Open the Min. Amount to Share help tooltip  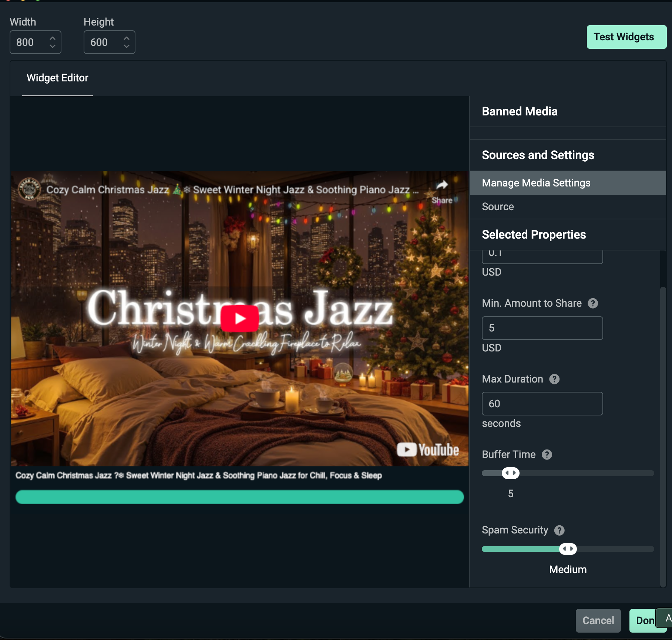point(593,303)
